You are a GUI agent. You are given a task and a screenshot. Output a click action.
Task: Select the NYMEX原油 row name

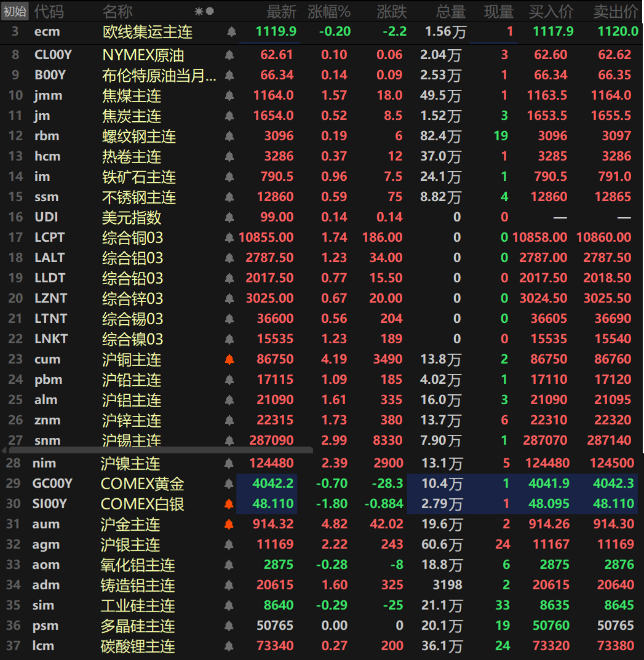(x=143, y=55)
